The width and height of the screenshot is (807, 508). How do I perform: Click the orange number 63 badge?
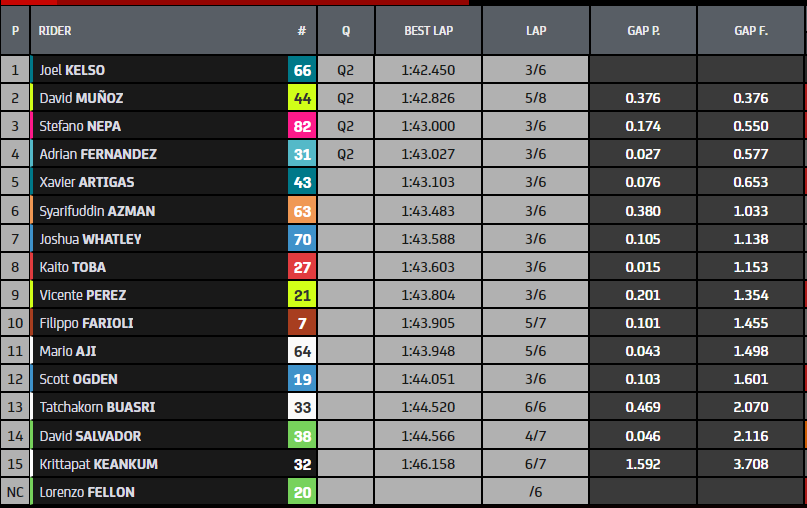[302, 211]
